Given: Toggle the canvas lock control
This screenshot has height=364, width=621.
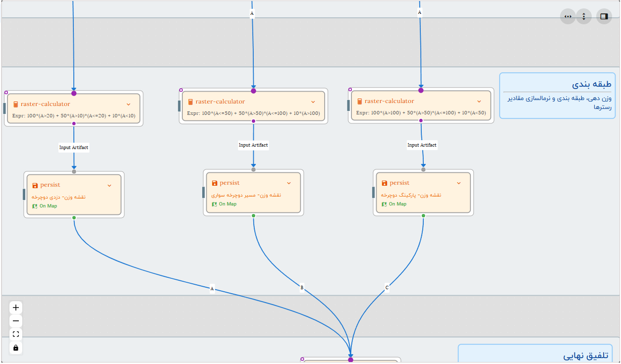Looking at the screenshot, I should click(15, 348).
